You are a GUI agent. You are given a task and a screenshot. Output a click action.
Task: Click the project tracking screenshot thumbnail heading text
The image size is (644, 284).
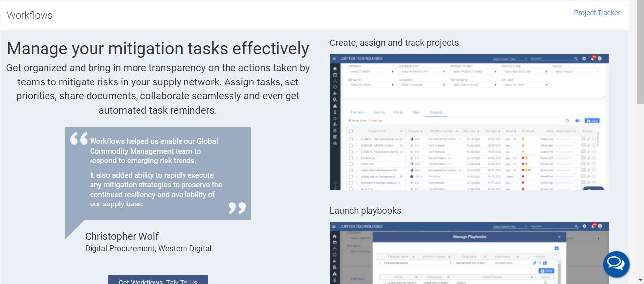[x=394, y=43]
